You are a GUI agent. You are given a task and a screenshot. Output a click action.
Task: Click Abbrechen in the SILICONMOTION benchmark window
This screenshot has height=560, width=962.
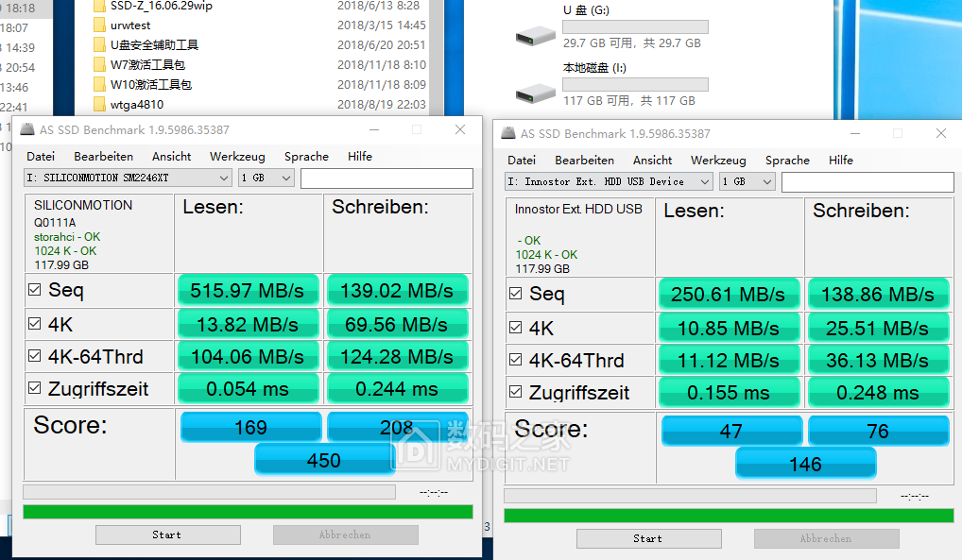click(x=346, y=535)
